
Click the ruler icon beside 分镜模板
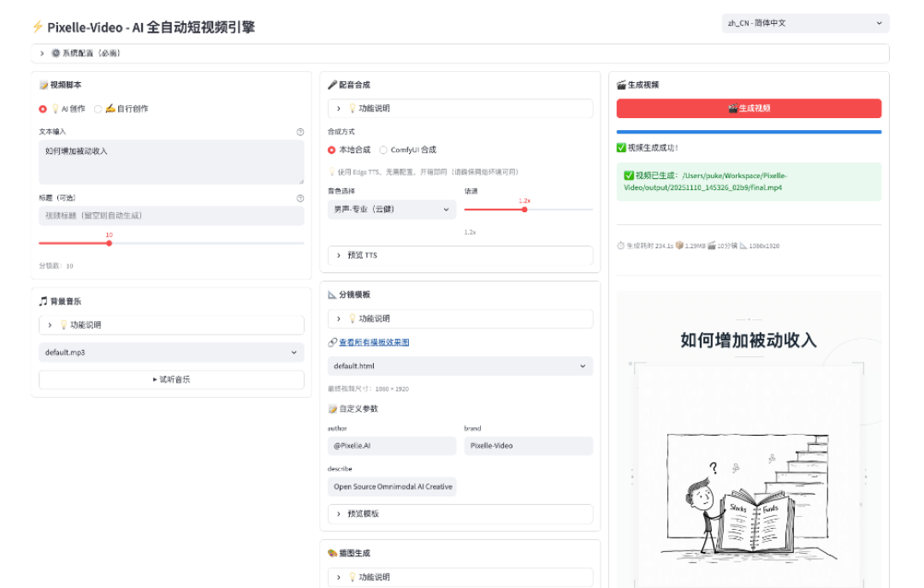332,294
